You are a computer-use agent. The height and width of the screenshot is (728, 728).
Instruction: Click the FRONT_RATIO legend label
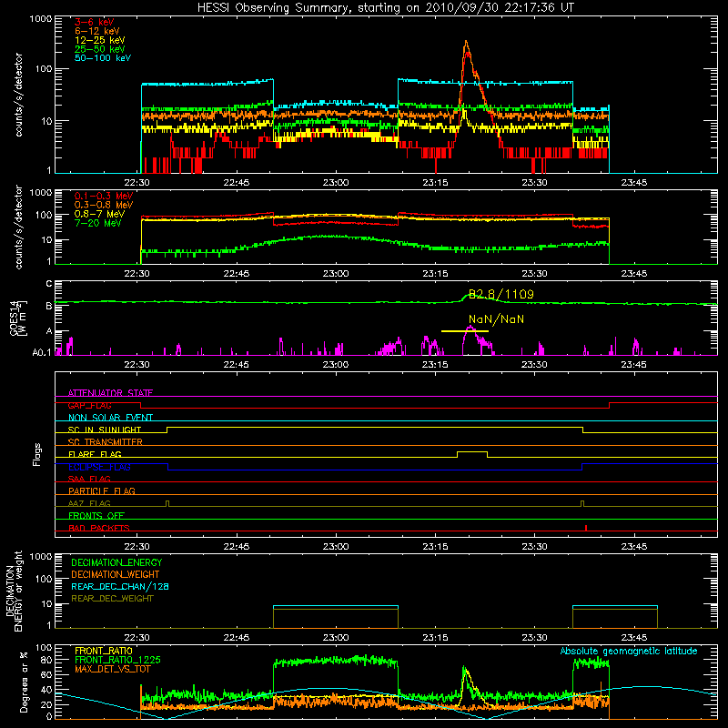[104, 651]
